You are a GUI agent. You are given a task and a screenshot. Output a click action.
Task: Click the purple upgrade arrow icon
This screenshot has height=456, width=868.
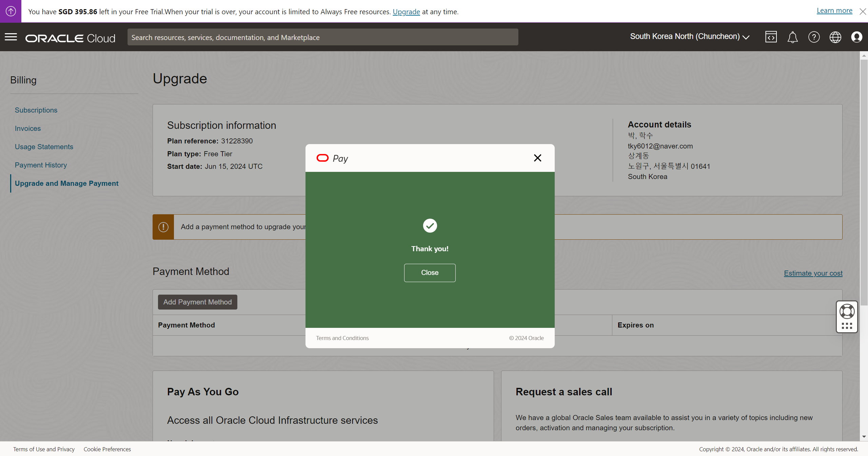click(11, 11)
